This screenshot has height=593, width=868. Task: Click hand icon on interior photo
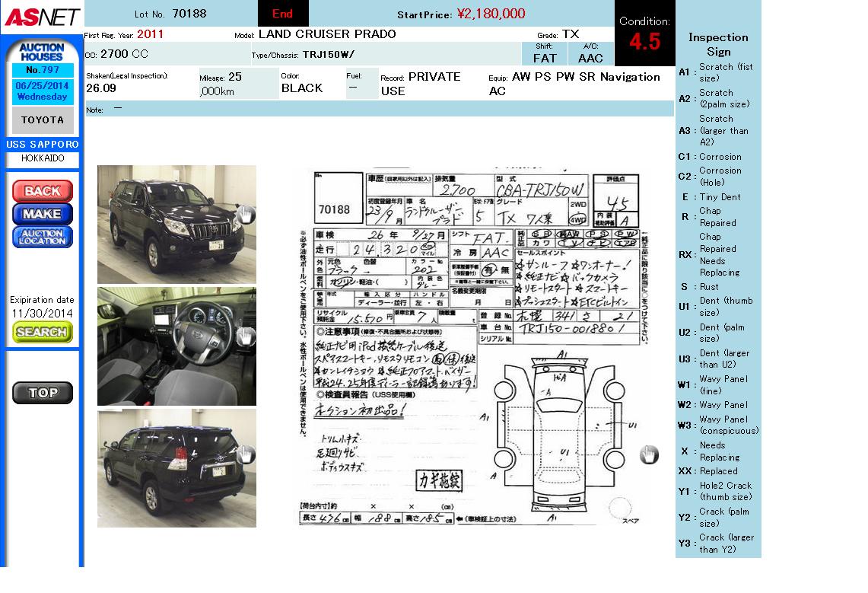click(x=245, y=336)
